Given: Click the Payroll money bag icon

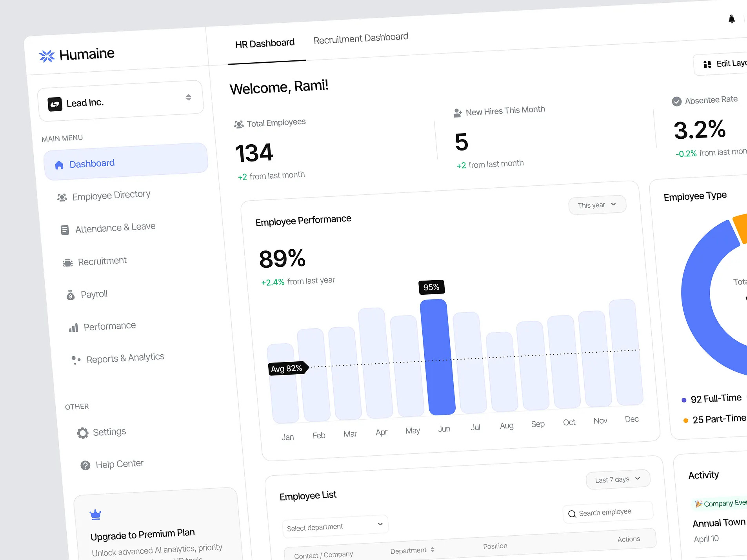Looking at the screenshot, I should coord(71,295).
